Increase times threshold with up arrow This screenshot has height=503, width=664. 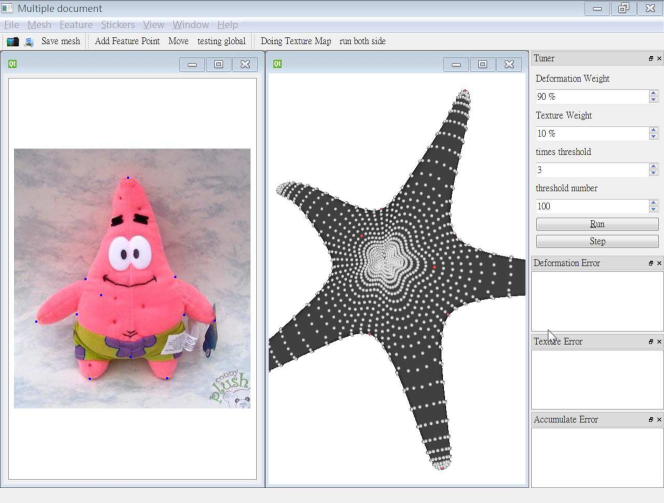pyautogui.click(x=653, y=166)
